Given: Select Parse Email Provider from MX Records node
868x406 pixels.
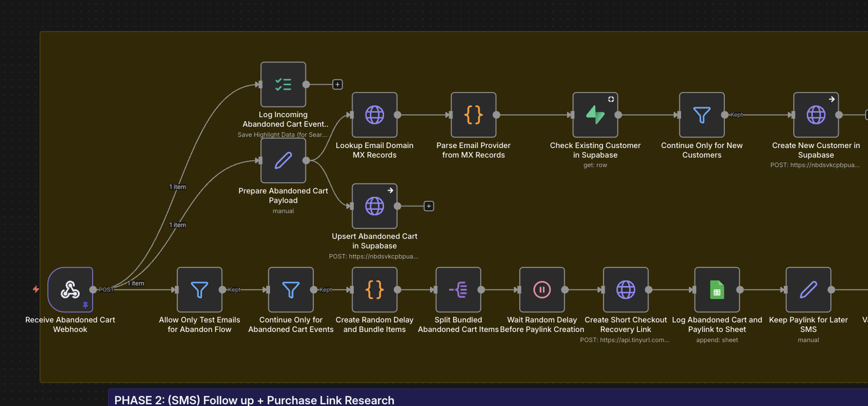Looking at the screenshot, I should point(473,115).
